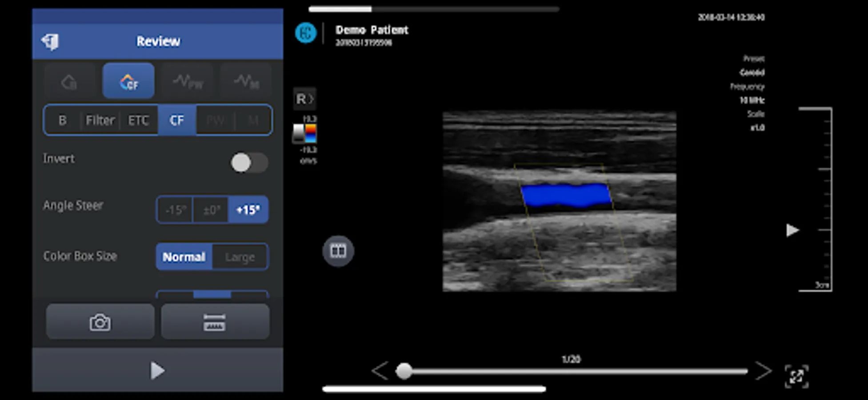Click the EC patient avatar icon
The image size is (868, 400).
tap(306, 33)
